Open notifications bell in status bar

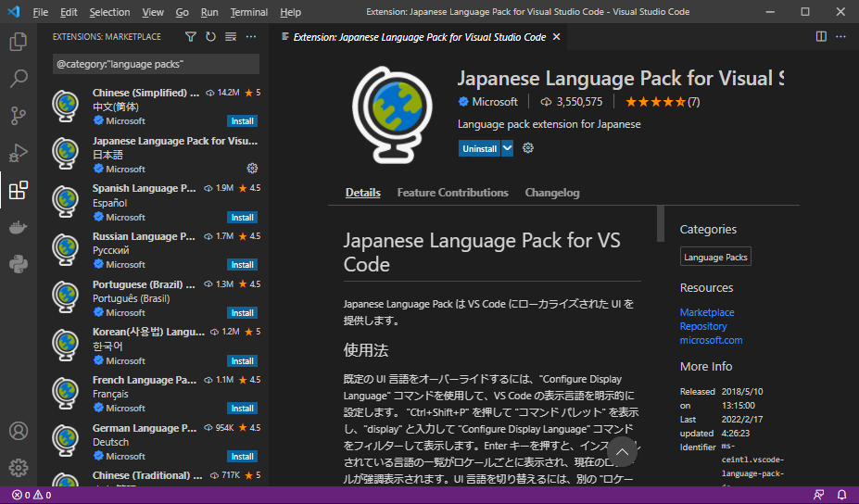point(842,496)
